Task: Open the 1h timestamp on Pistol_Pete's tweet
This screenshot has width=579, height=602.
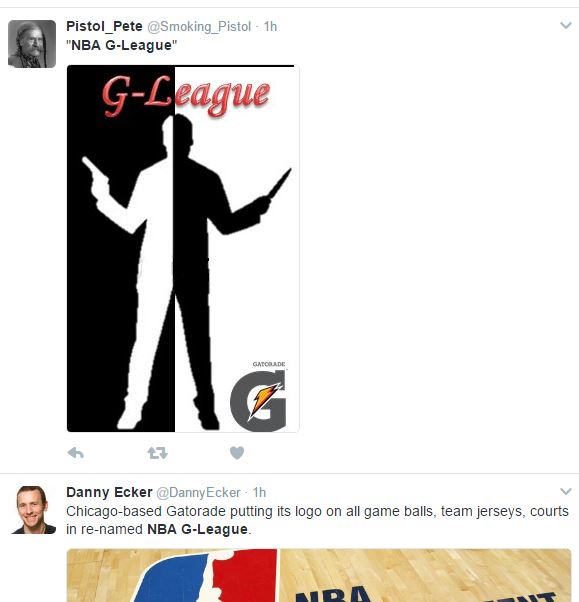Action: (270, 26)
